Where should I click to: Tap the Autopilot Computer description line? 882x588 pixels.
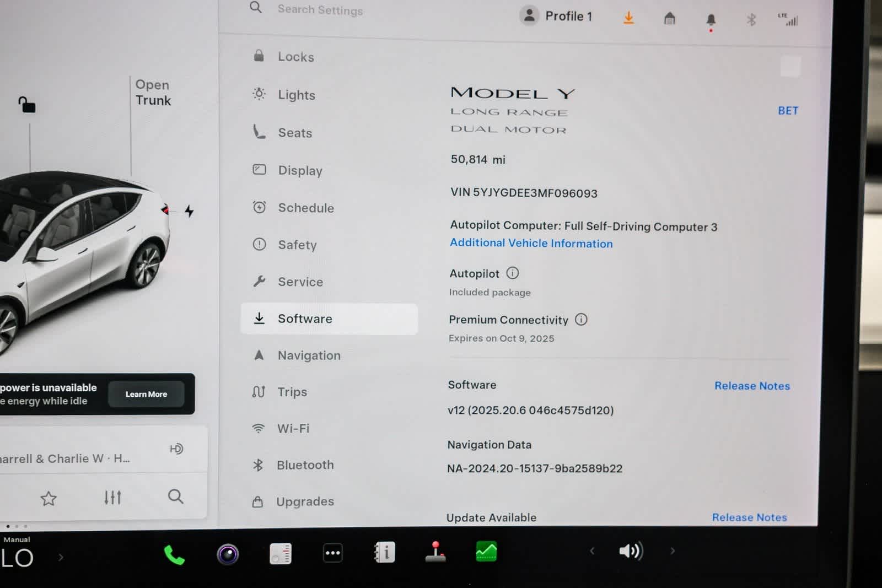(584, 226)
